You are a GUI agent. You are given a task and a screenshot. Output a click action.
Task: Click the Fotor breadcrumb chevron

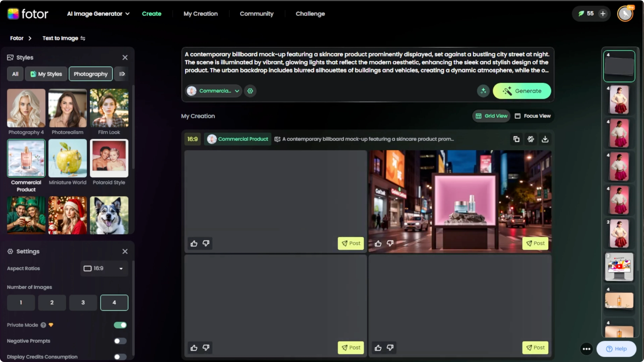point(30,38)
